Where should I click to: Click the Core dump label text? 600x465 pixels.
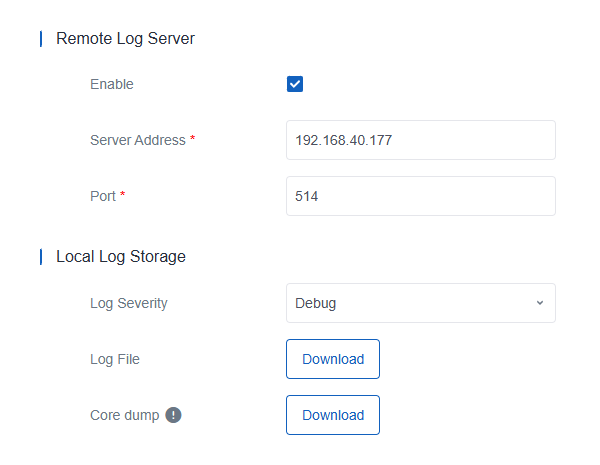tap(125, 415)
